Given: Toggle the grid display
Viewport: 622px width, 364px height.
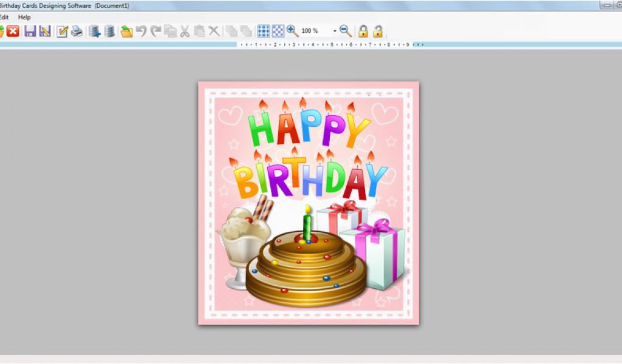Looking at the screenshot, I should 264,31.
